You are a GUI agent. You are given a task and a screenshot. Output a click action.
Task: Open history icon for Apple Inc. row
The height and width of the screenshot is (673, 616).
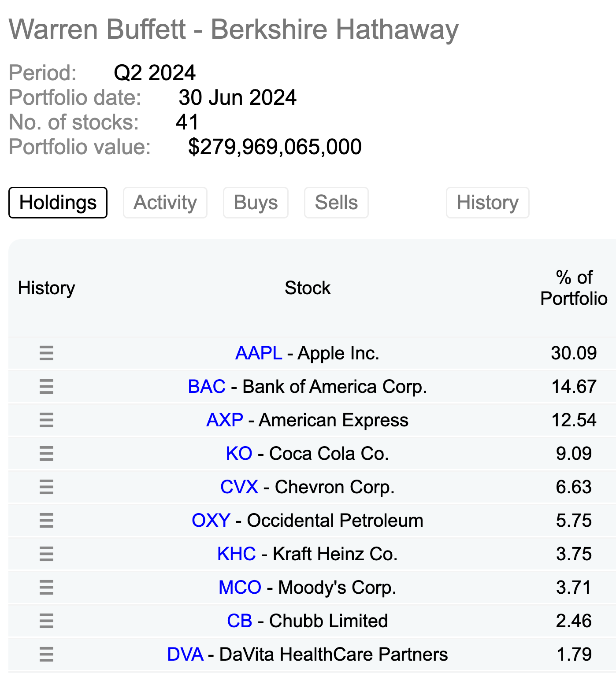click(x=46, y=353)
